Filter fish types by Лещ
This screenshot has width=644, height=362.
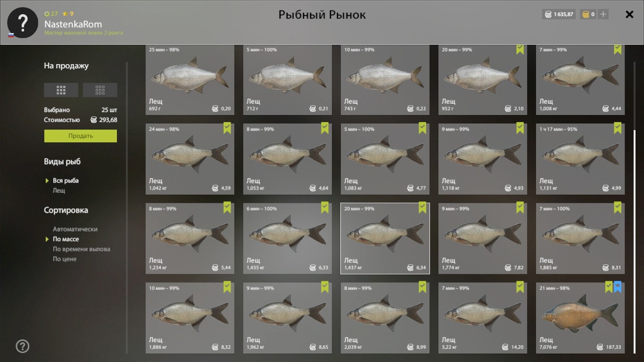click(59, 190)
